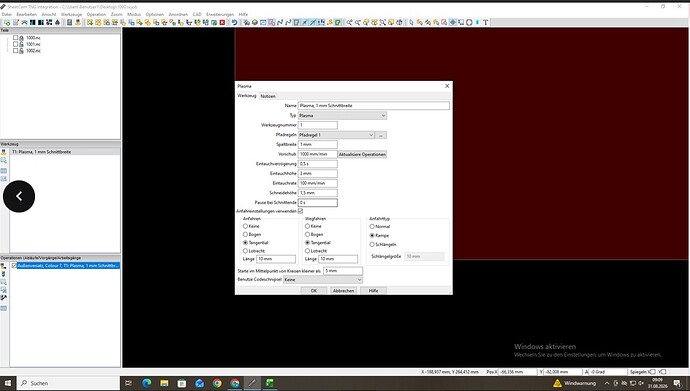690x391 pixels.
Task: Click the undo arrow toolbar icon
Action: [234, 22]
